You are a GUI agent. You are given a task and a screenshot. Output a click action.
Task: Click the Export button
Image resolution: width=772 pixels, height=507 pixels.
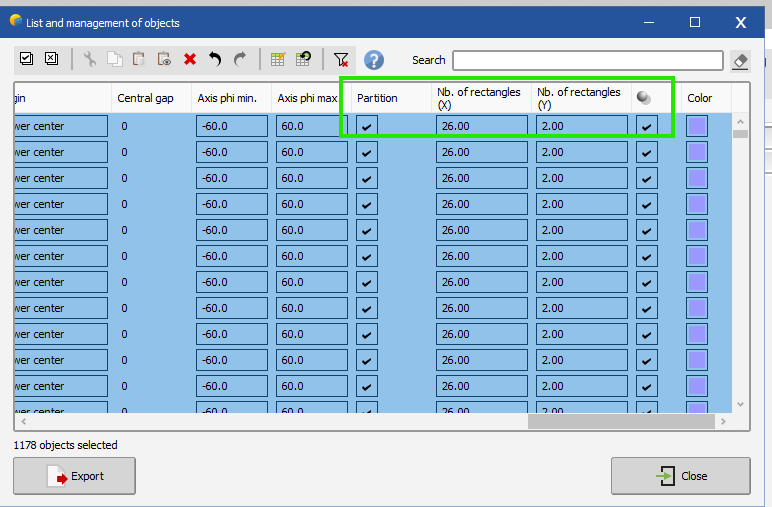75,476
